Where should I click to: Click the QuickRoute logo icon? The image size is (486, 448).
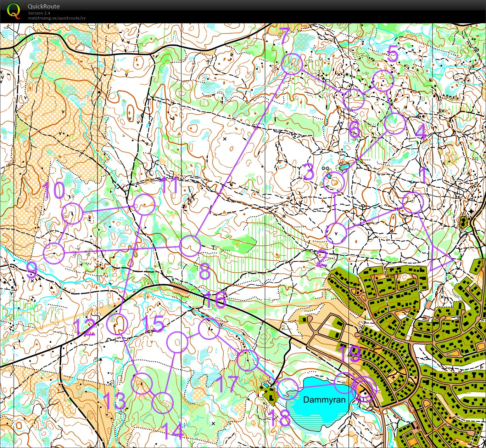tap(14, 11)
